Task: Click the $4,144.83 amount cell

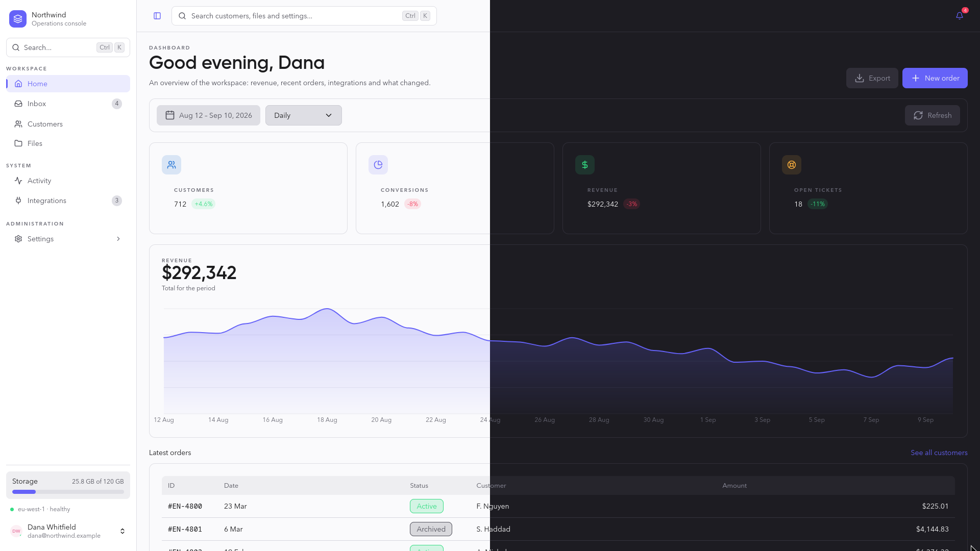Action: pos(933,529)
